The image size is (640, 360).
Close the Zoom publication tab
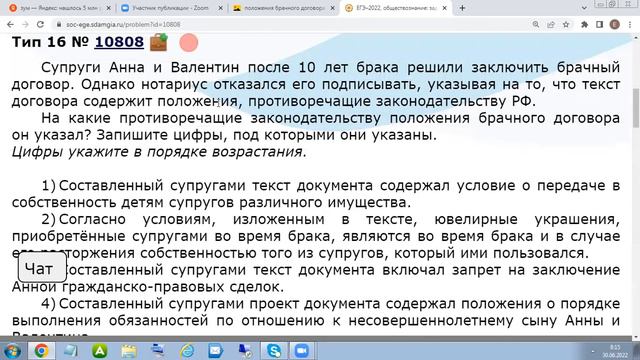point(220,8)
